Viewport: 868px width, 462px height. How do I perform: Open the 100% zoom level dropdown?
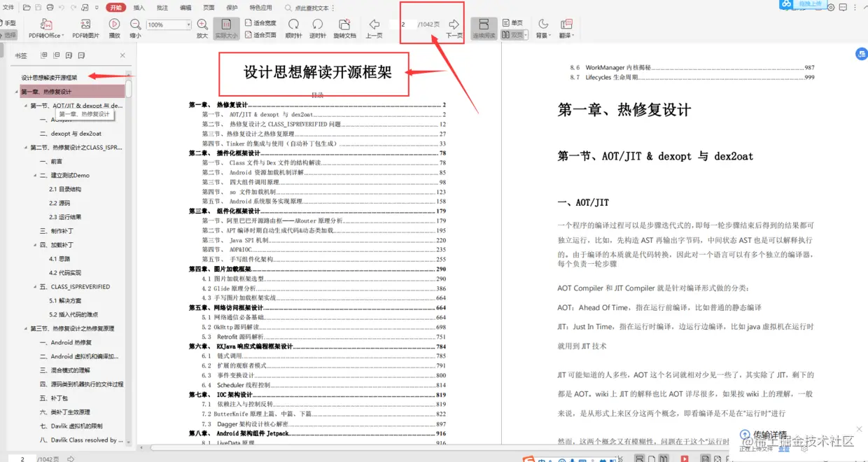[x=188, y=24]
